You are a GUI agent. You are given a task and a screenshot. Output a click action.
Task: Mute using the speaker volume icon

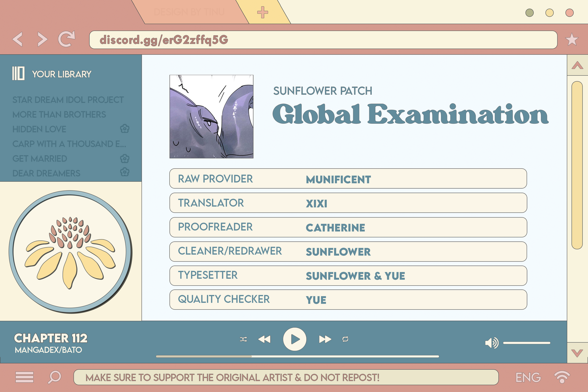coord(491,343)
